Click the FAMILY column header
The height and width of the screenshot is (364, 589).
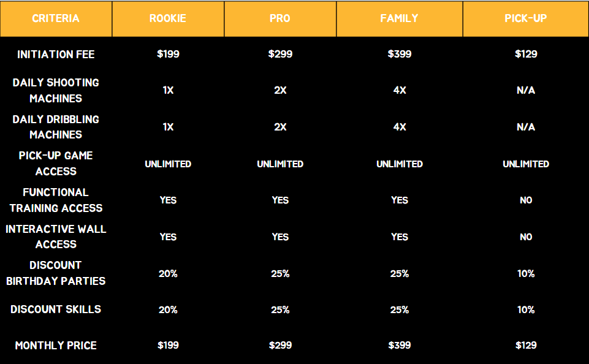pos(399,19)
